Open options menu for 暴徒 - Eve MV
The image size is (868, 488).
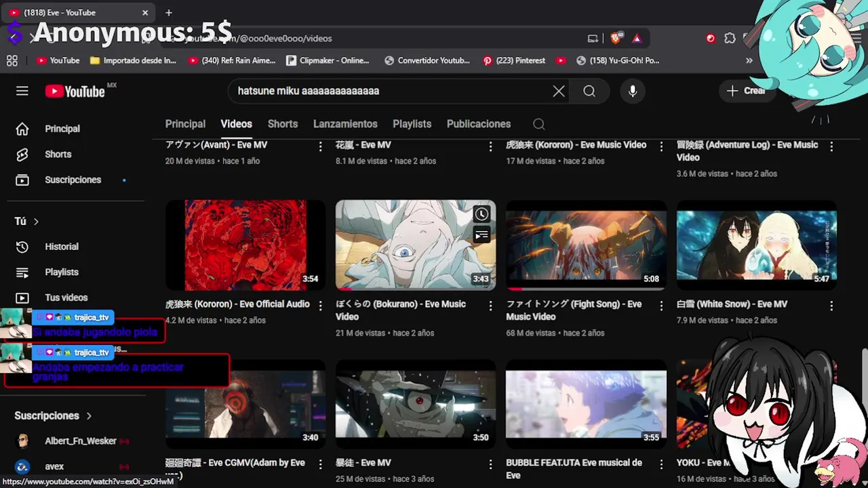pos(491,464)
